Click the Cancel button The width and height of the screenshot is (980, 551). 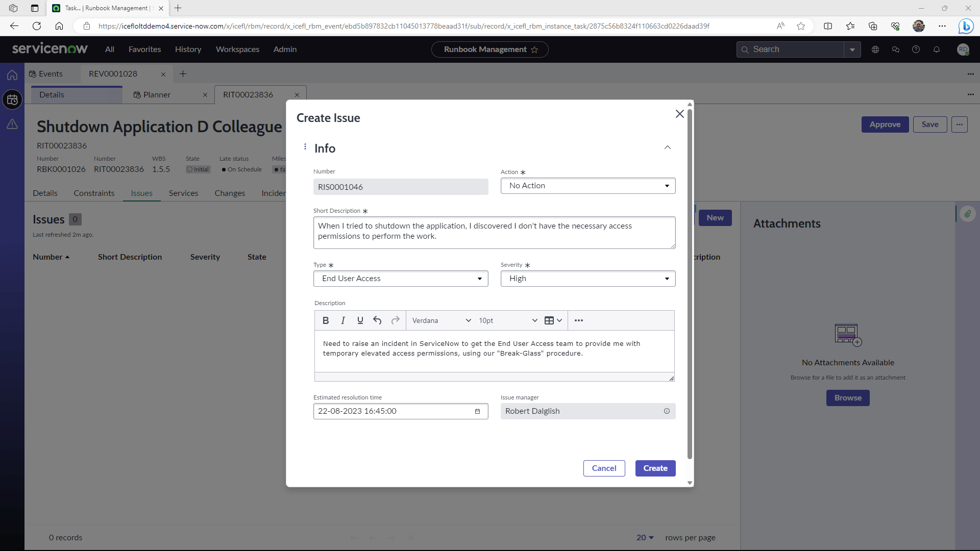pyautogui.click(x=604, y=468)
